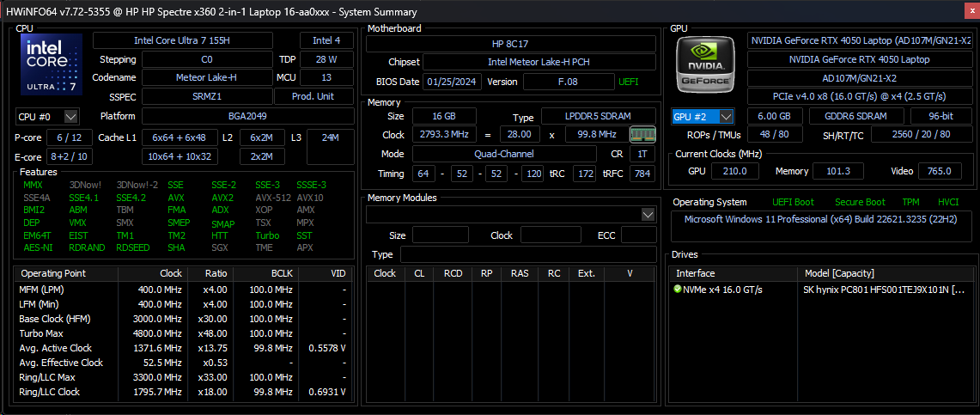Viewport: 980px width, 415px height.
Task: Click the AES-NI feature label
Action: coord(37,247)
